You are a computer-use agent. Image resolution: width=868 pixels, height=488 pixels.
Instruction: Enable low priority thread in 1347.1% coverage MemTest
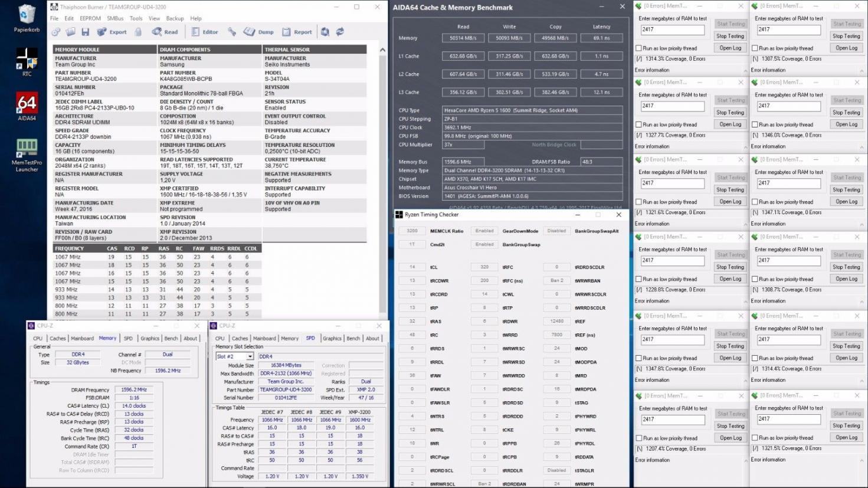(x=755, y=202)
